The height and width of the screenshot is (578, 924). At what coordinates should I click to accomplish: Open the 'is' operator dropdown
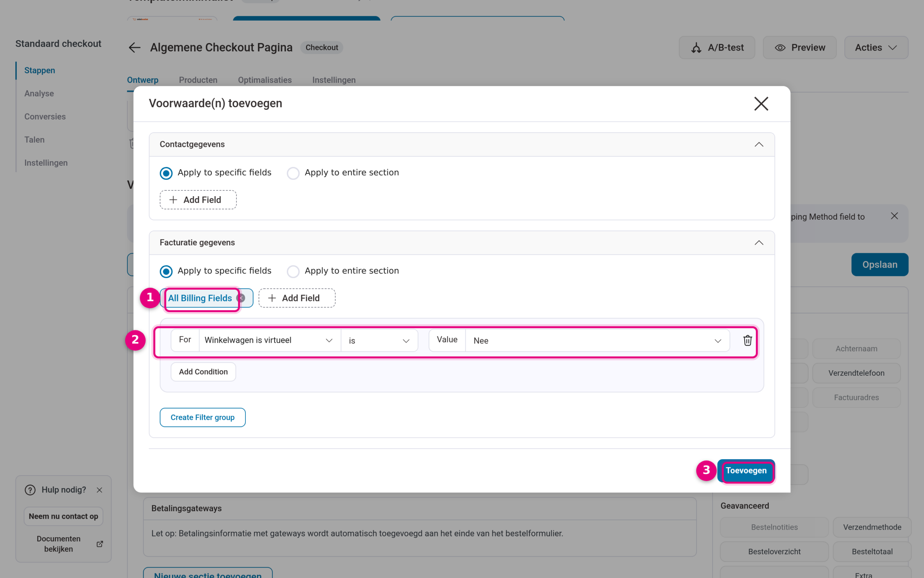click(379, 340)
